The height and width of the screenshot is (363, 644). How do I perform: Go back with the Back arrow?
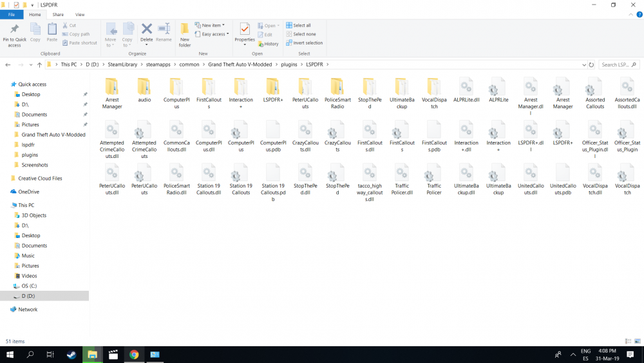tap(8, 64)
